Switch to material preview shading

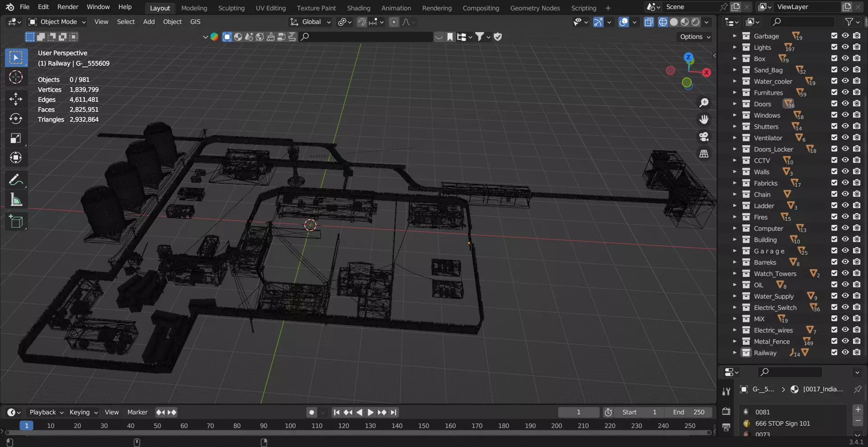point(684,22)
